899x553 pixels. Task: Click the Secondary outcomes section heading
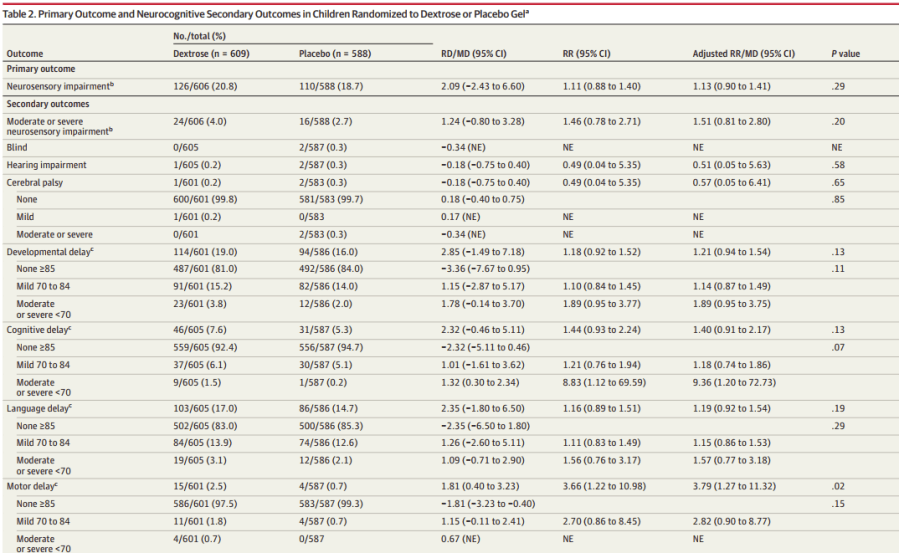(x=50, y=104)
